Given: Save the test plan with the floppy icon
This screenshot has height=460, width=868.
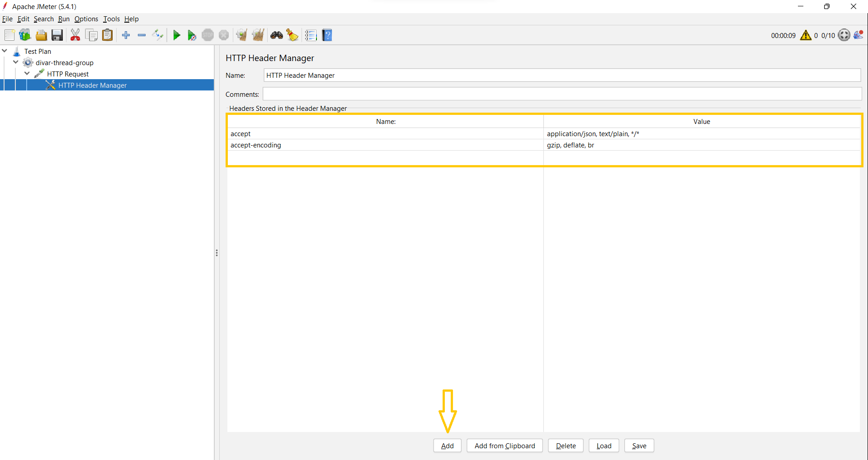Looking at the screenshot, I should [57, 35].
